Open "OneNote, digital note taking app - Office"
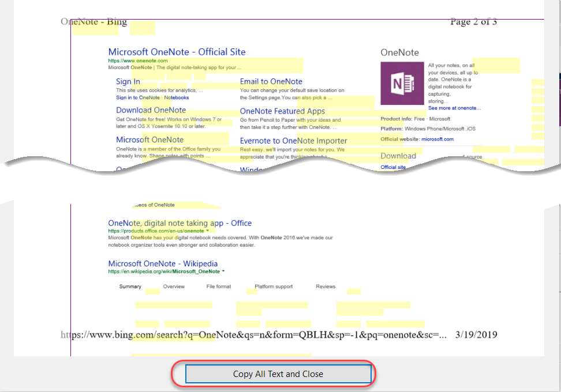 click(x=181, y=223)
